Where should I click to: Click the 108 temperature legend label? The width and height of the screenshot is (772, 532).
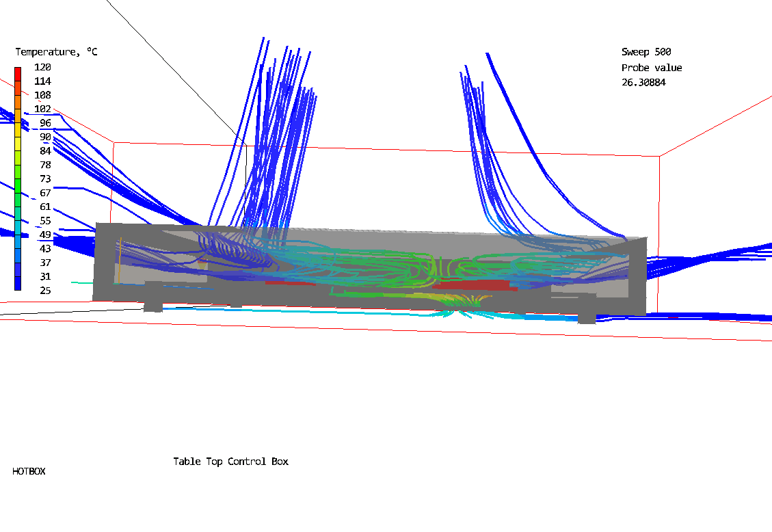[42, 95]
